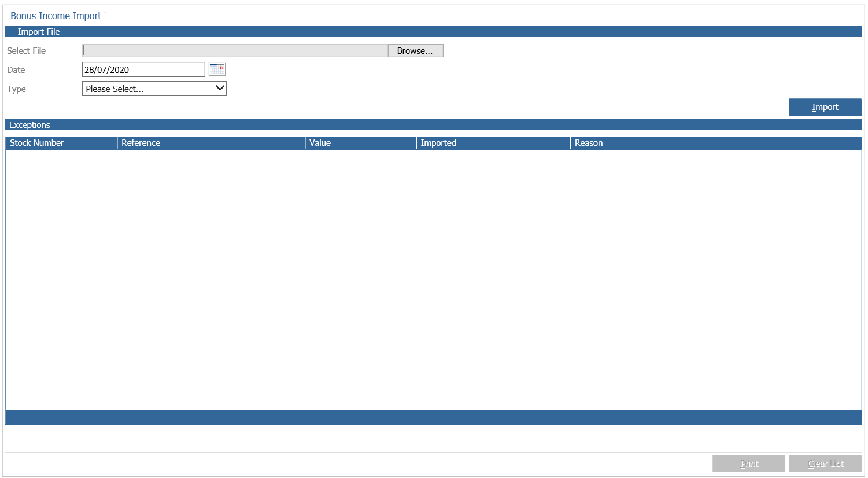
Task: Open the calendar date picker icon
Action: point(217,69)
